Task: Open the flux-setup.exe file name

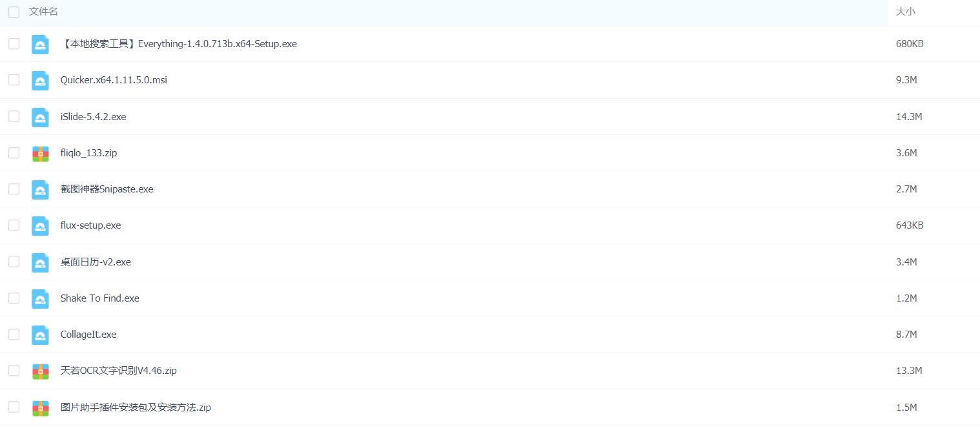Action: click(91, 225)
